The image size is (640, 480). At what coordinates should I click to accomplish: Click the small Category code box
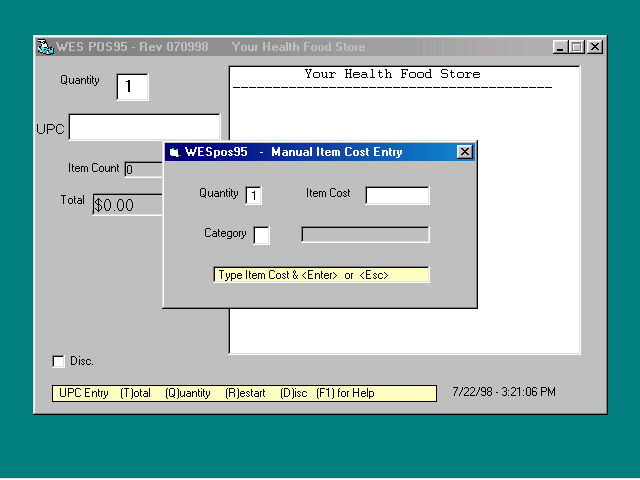(261, 235)
